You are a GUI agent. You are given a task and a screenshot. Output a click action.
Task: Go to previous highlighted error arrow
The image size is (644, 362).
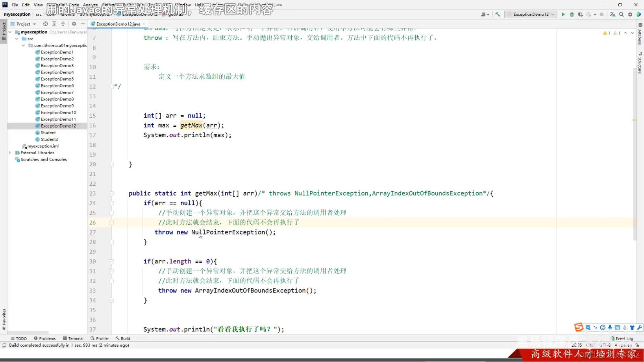point(625,33)
